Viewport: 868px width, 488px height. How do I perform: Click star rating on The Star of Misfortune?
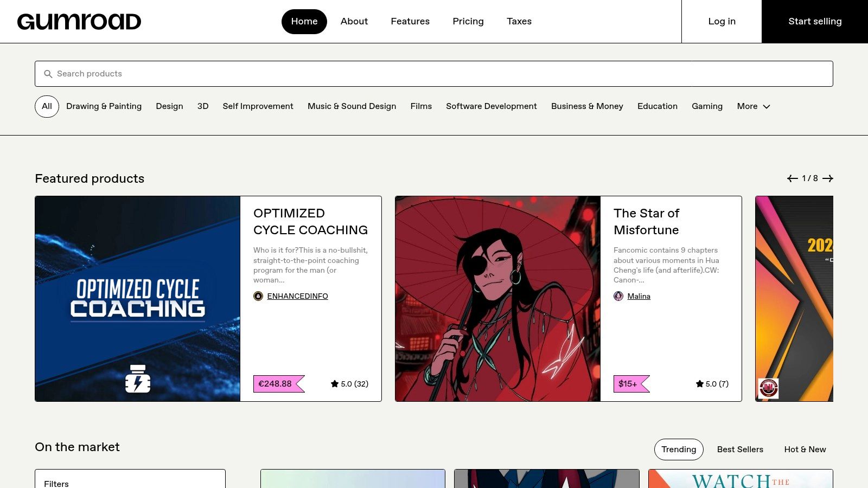(712, 384)
